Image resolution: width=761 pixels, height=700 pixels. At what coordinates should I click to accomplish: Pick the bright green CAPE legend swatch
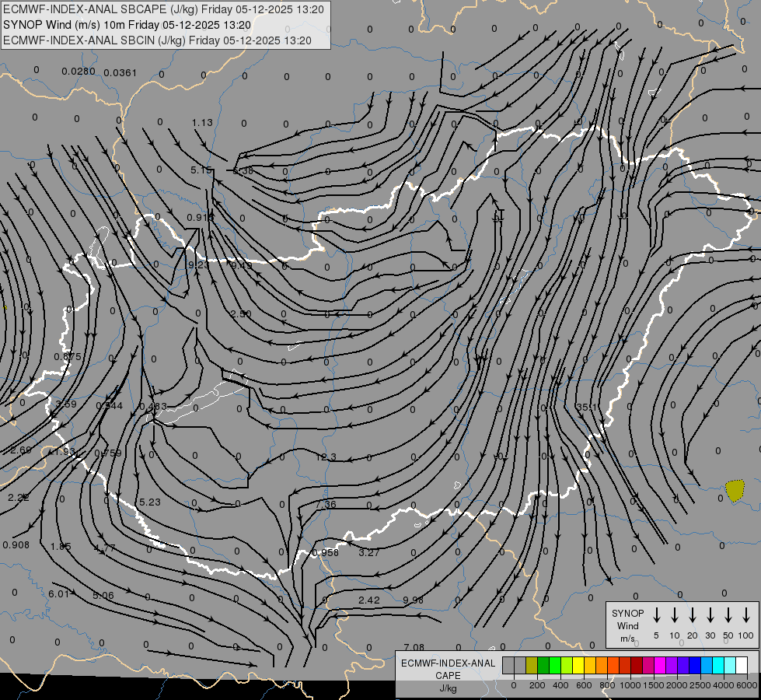tap(555, 666)
